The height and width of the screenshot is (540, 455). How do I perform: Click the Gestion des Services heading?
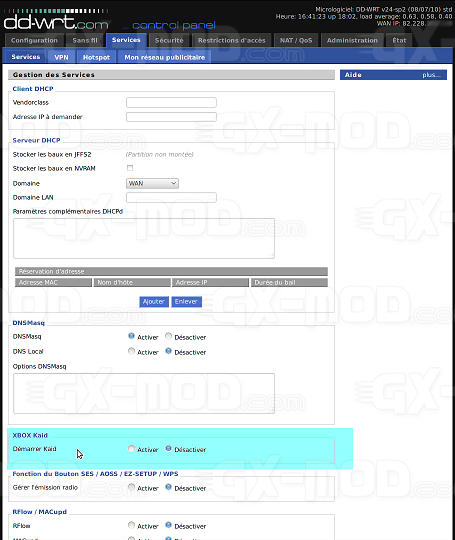coord(53,75)
